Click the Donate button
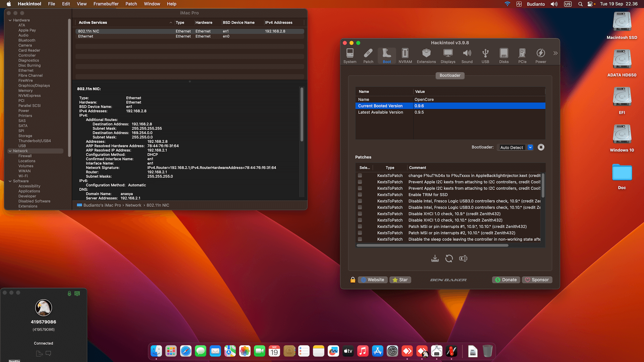The height and width of the screenshot is (362, 644). 506,280
